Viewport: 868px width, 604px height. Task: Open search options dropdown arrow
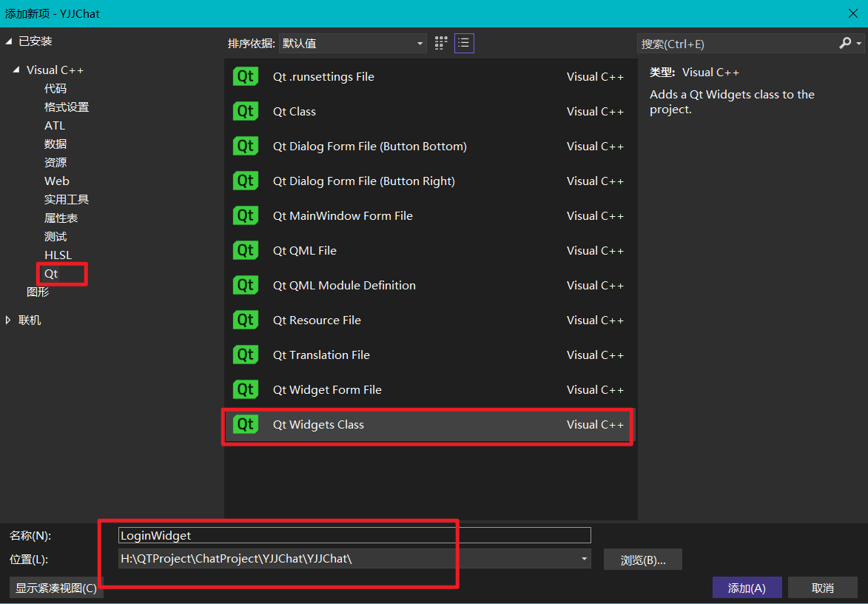(x=858, y=43)
